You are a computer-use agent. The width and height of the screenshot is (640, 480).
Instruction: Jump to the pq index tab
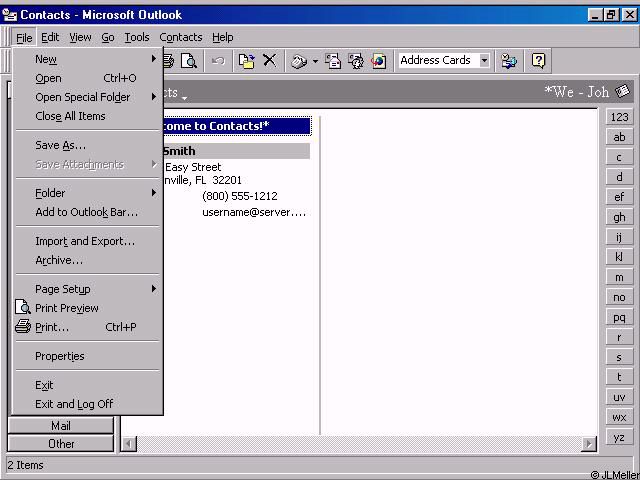619,317
